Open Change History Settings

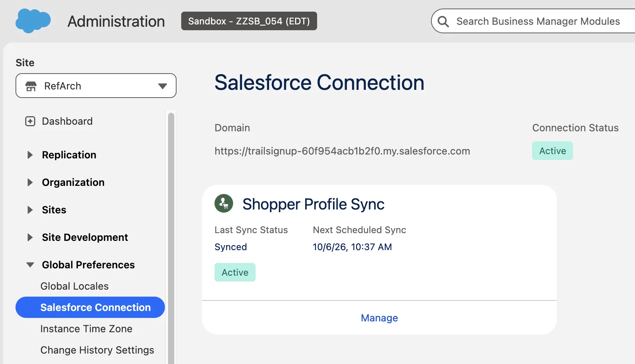[x=97, y=350]
